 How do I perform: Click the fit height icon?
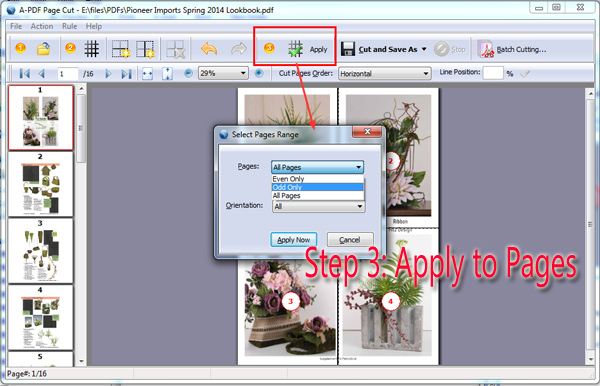coord(167,74)
